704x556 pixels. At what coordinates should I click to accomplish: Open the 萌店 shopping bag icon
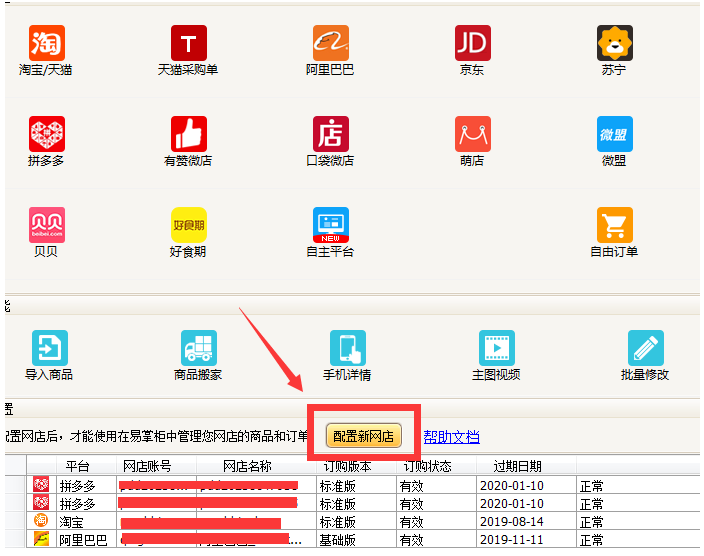coord(472,134)
